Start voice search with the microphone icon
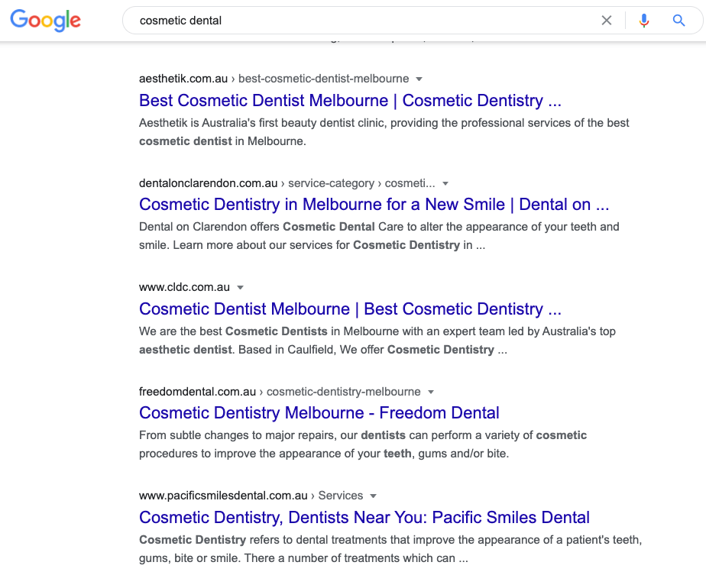The image size is (706, 588). (644, 21)
